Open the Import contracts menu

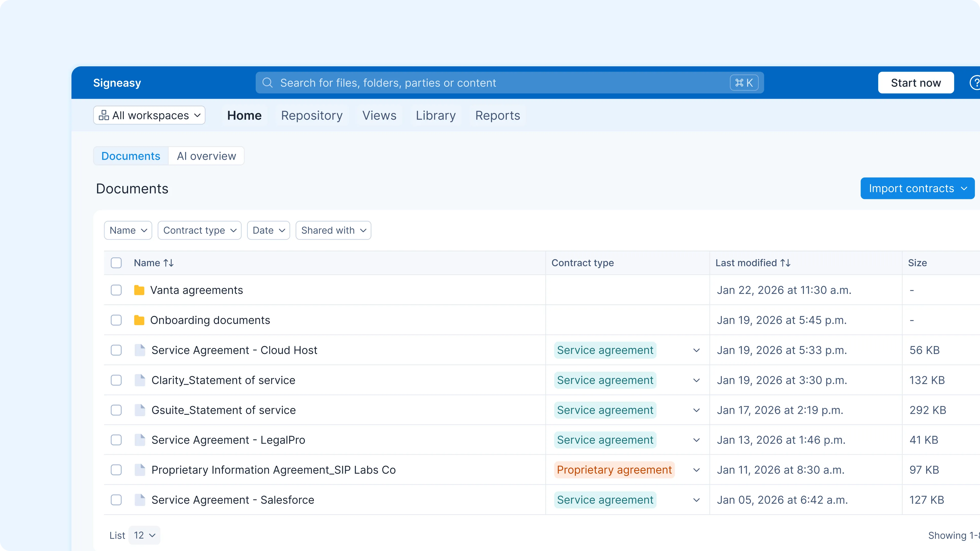pyautogui.click(x=917, y=188)
